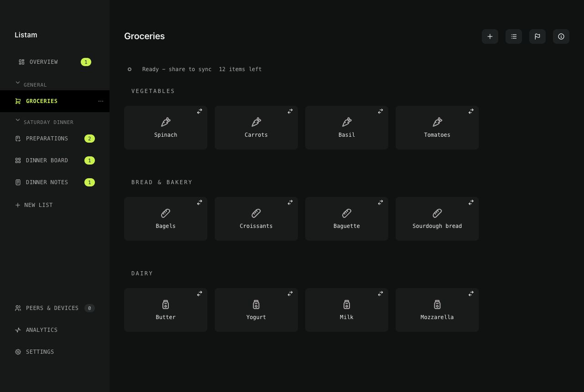
Task: Click the swap arrows icon on Butter card
Action: [x=199, y=294]
